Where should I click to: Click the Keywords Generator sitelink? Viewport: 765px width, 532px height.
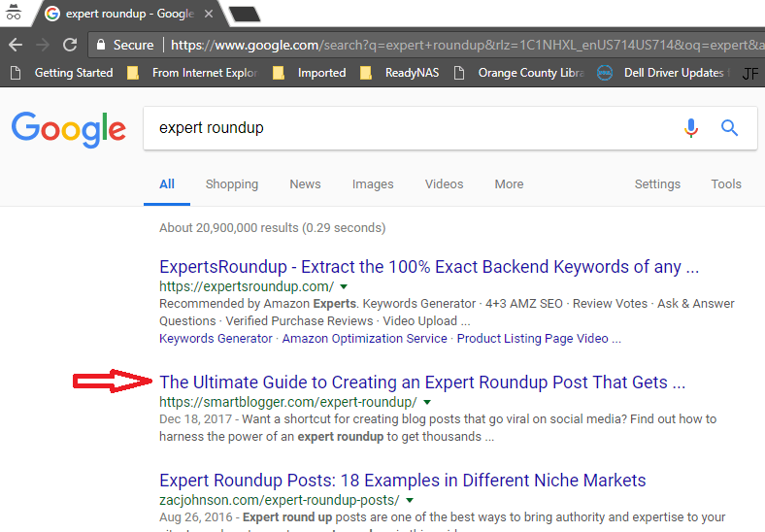tap(216, 338)
